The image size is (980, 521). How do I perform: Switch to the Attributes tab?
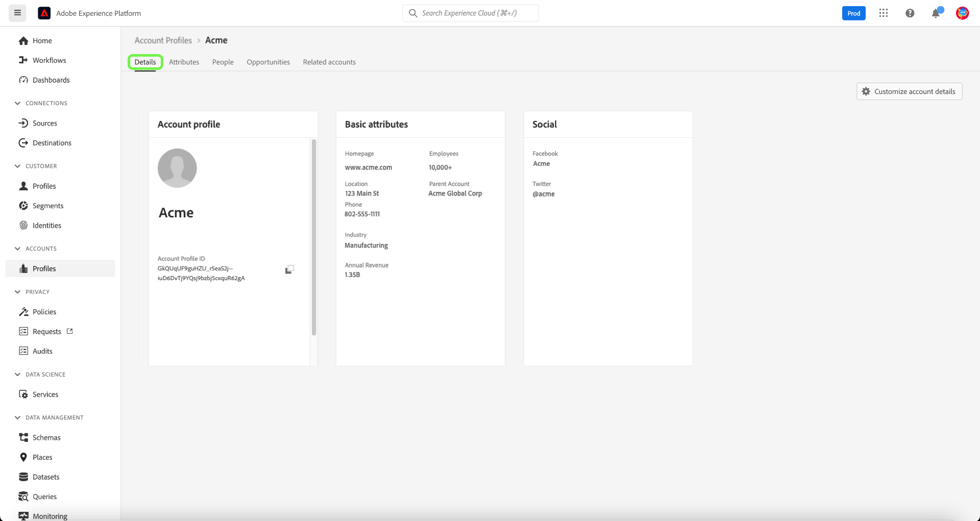[x=184, y=62]
